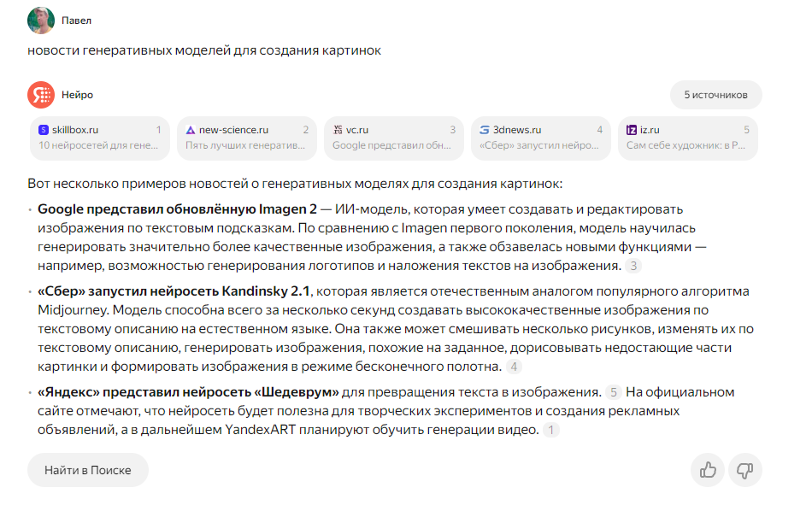Open the new-science.ru source card

pyautogui.click(x=247, y=138)
